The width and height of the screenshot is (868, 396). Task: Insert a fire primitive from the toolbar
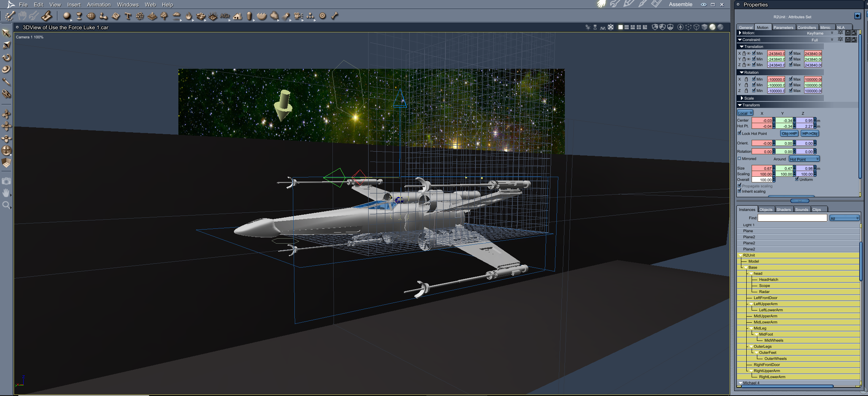pos(189,16)
